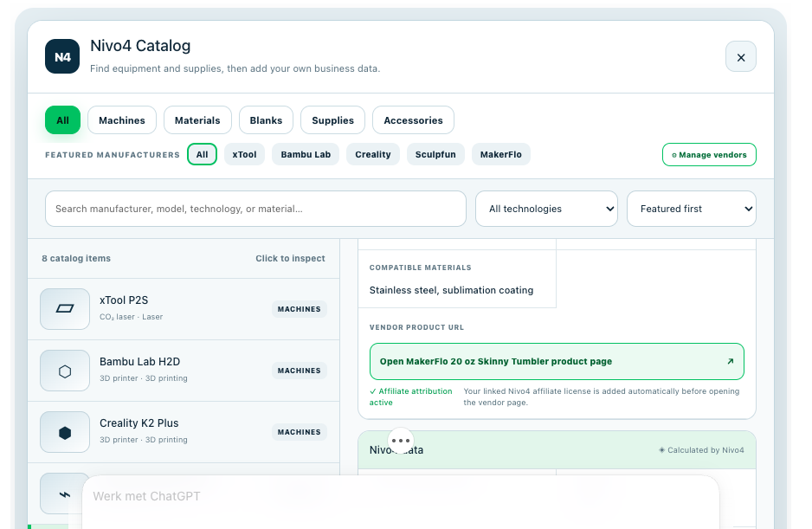Screen dimensions: 812x529
Task: Switch to the Machines category tab
Action: pos(122,120)
